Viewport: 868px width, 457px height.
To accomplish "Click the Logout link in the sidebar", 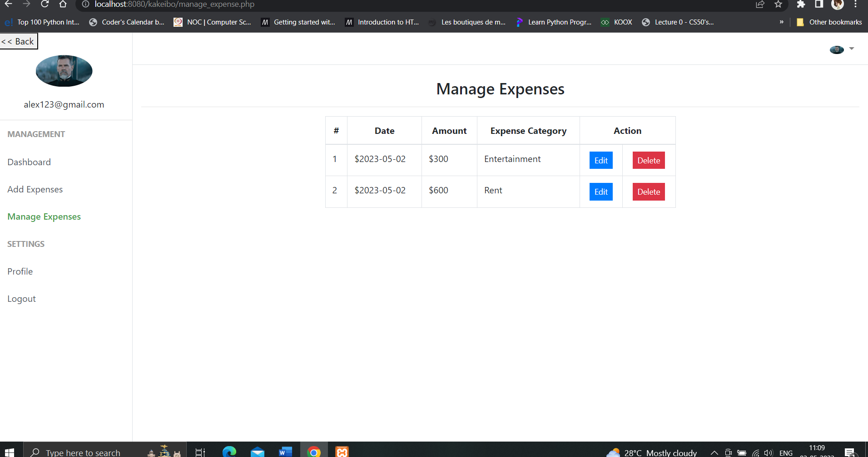I will click(21, 298).
